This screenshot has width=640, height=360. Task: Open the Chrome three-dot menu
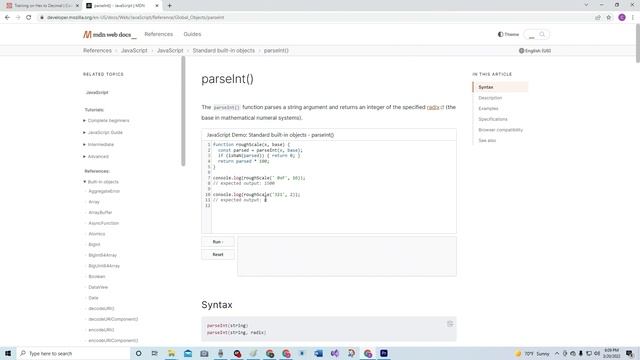(633, 18)
